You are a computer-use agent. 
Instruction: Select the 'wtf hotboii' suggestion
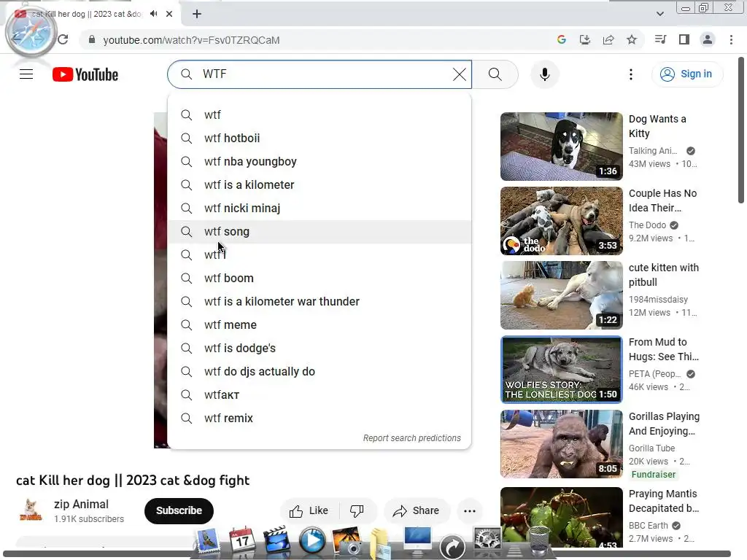point(320,138)
